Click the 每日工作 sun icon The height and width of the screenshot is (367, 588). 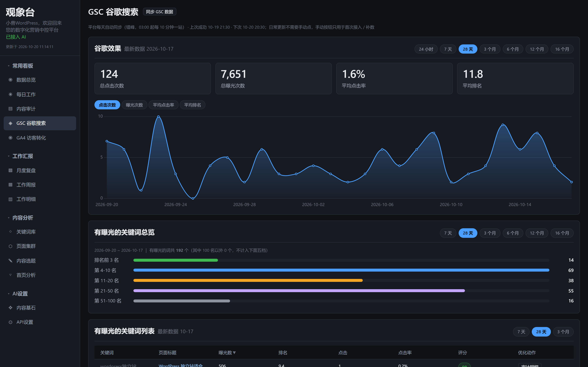coord(10,94)
